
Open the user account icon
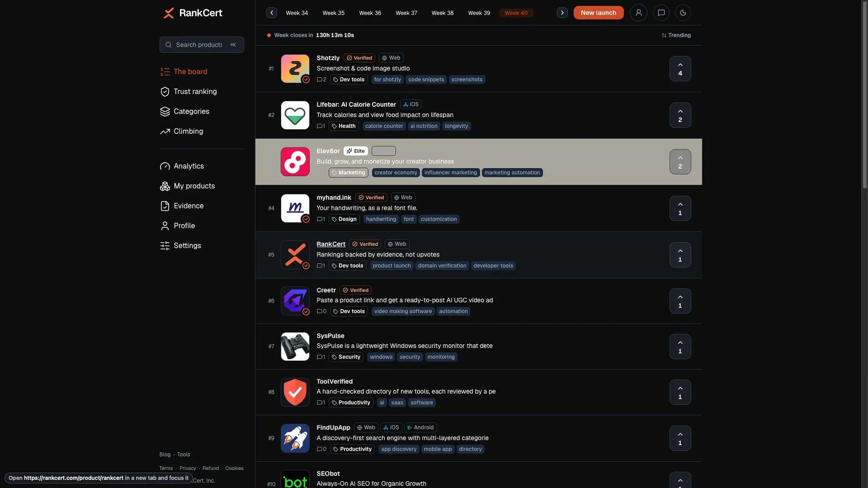[x=638, y=13]
